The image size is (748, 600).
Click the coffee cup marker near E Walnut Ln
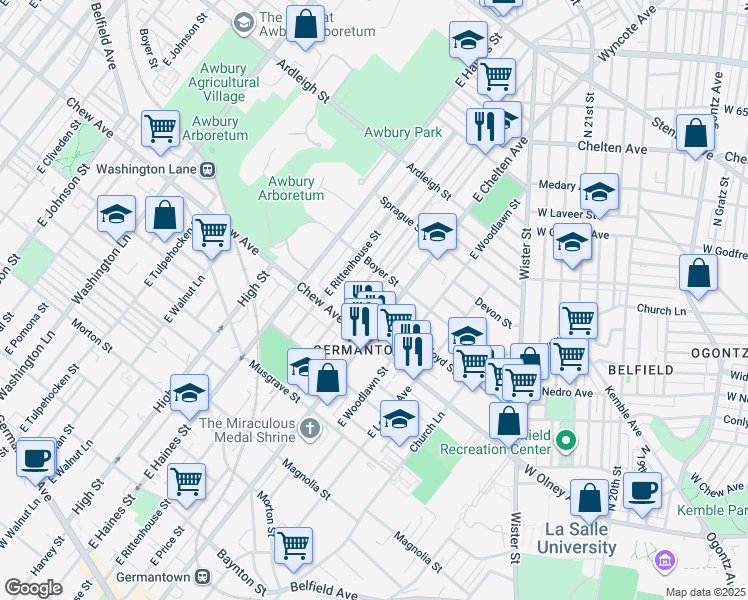coord(36,458)
